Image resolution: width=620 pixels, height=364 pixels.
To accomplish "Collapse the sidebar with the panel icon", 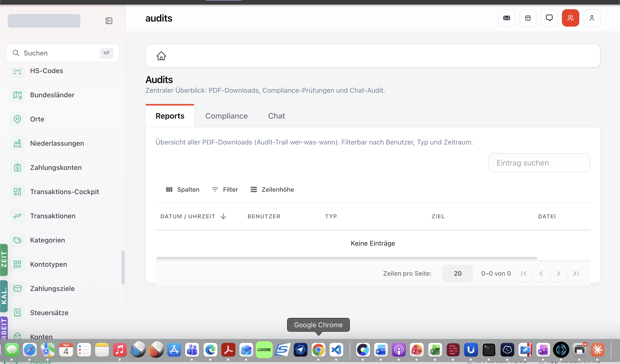I will tap(109, 21).
